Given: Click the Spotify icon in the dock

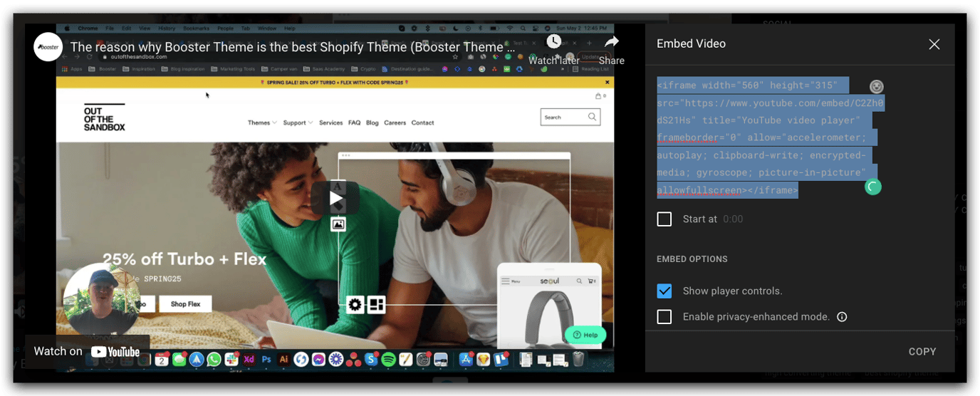Looking at the screenshot, I should coord(388,360).
